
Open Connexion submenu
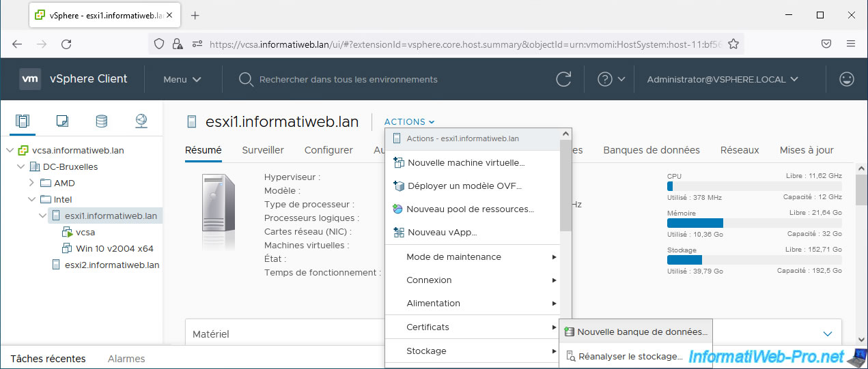[x=473, y=280]
